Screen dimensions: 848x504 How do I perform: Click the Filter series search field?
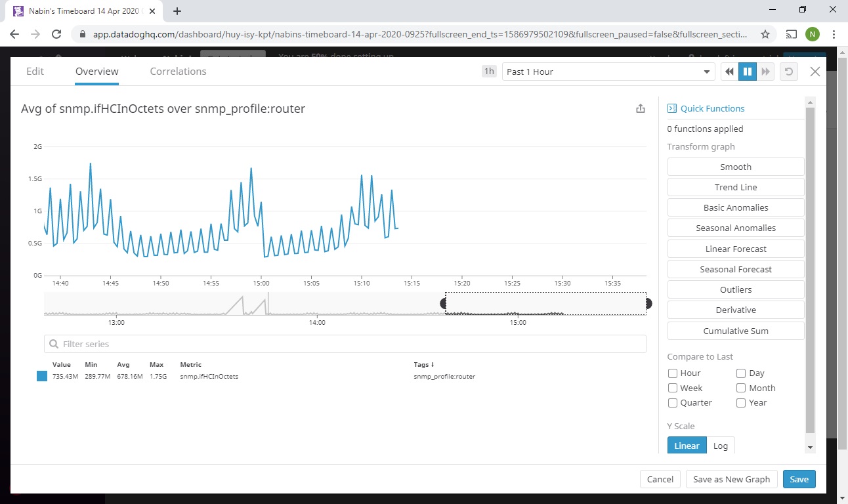pyautogui.click(x=345, y=344)
